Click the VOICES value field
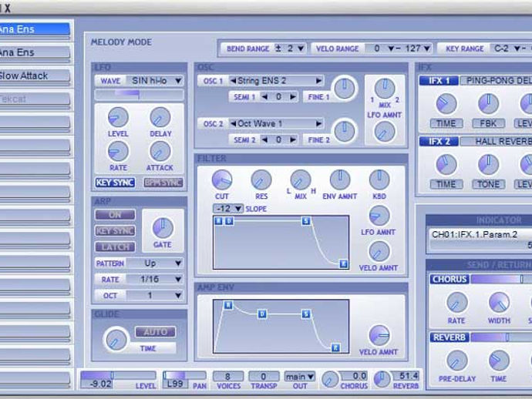Viewport: 532px width, 399px height. point(228,377)
